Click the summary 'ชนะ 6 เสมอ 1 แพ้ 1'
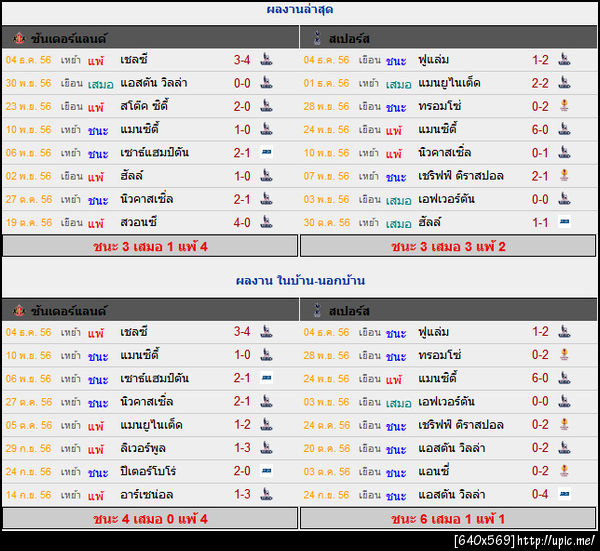Image resolution: width=600 pixels, height=551 pixels. 448,519
